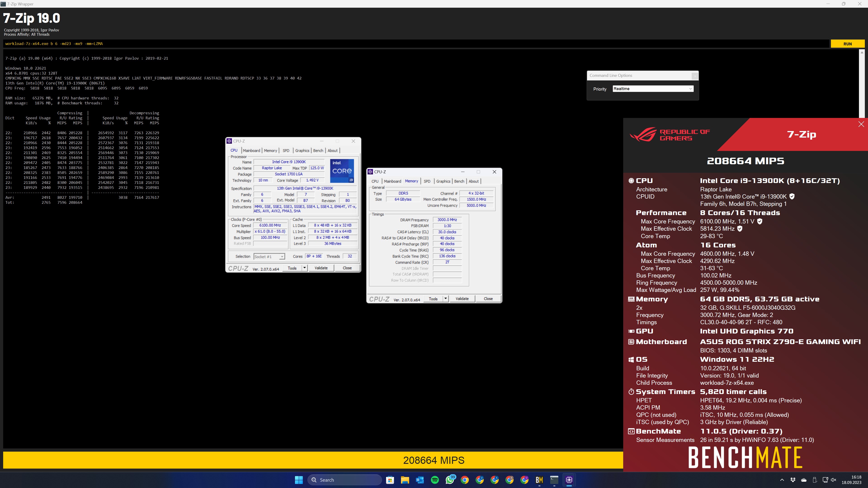The height and width of the screenshot is (488, 868).
Task: Show hidden system tray icons chevron
Action: 782,480
